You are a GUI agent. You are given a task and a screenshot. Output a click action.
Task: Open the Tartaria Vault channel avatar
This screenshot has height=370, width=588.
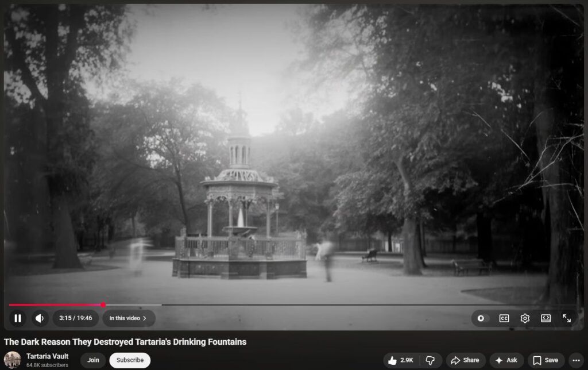13,360
